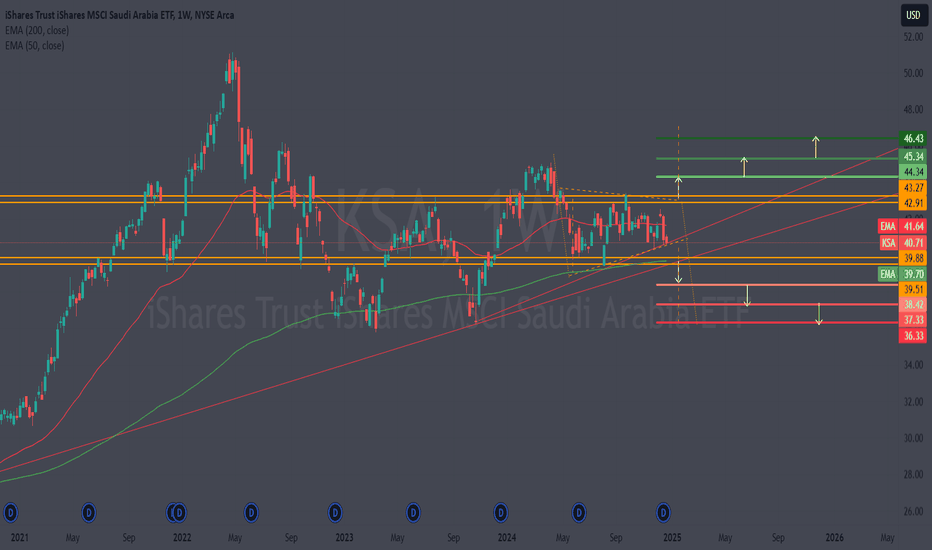Open the USD currency selector
This screenshot has height=550, width=932.
pos(913,15)
